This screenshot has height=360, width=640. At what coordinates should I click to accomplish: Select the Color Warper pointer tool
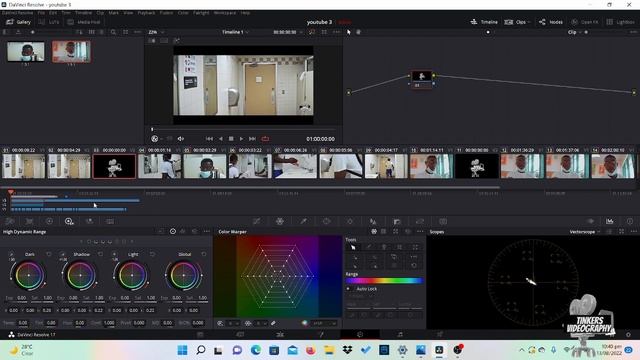pyautogui.click(x=353, y=247)
